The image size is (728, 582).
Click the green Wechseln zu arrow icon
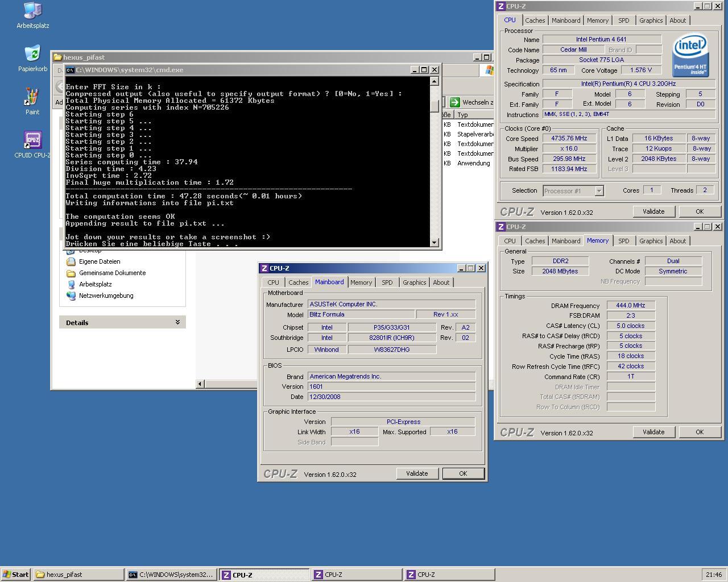[x=454, y=102]
